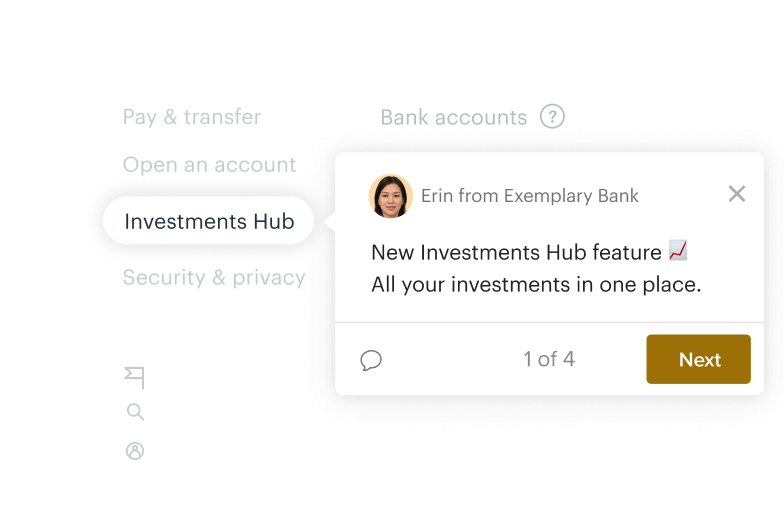Go to Investments Hub
784x521 pixels.
(x=209, y=221)
